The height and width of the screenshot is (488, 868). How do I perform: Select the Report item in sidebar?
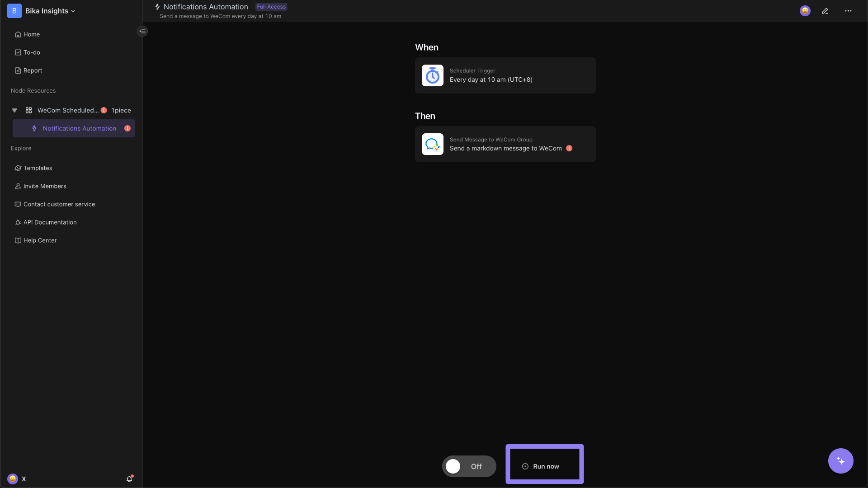pos(33,70)
